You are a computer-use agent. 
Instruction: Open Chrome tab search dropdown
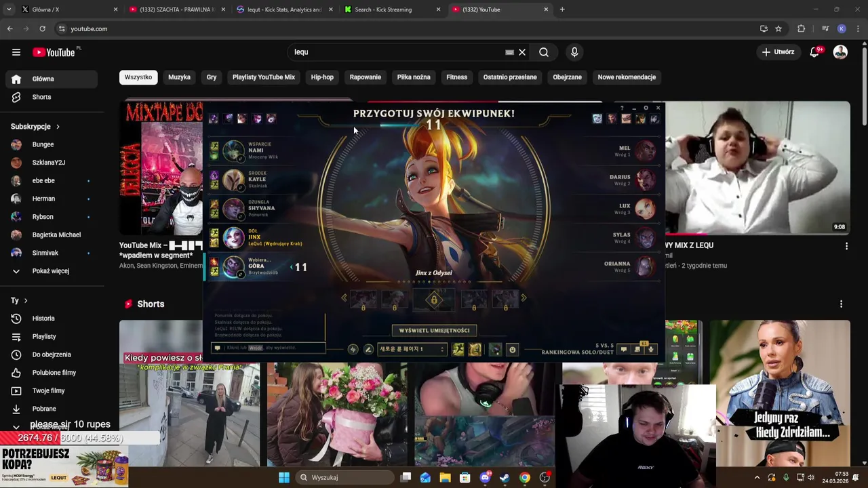tap(9, 9)
